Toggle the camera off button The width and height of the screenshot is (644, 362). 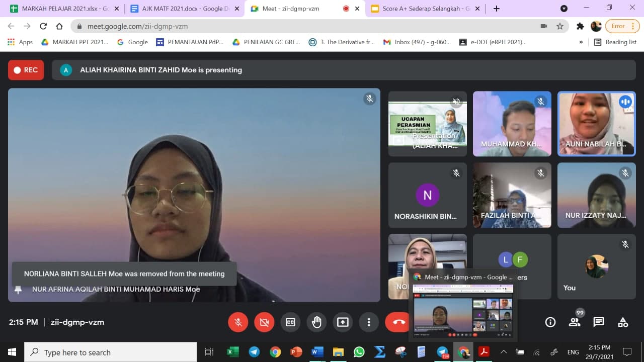(264, 322)
